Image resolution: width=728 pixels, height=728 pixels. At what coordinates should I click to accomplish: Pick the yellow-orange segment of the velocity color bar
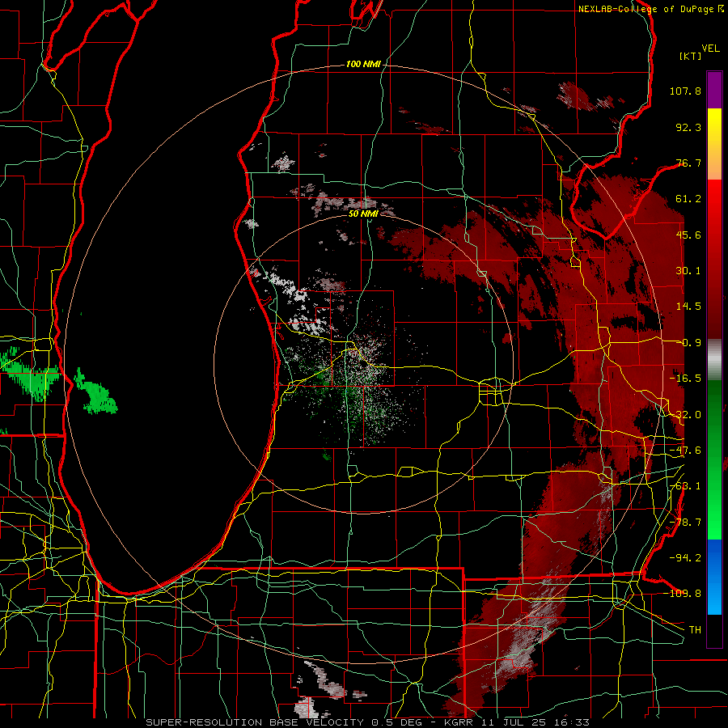714,145
